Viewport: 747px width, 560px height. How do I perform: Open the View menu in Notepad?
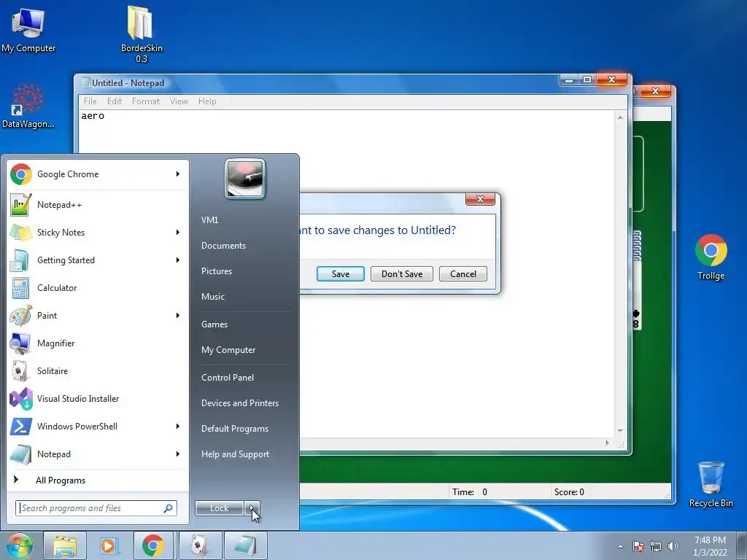coord(179,101)
